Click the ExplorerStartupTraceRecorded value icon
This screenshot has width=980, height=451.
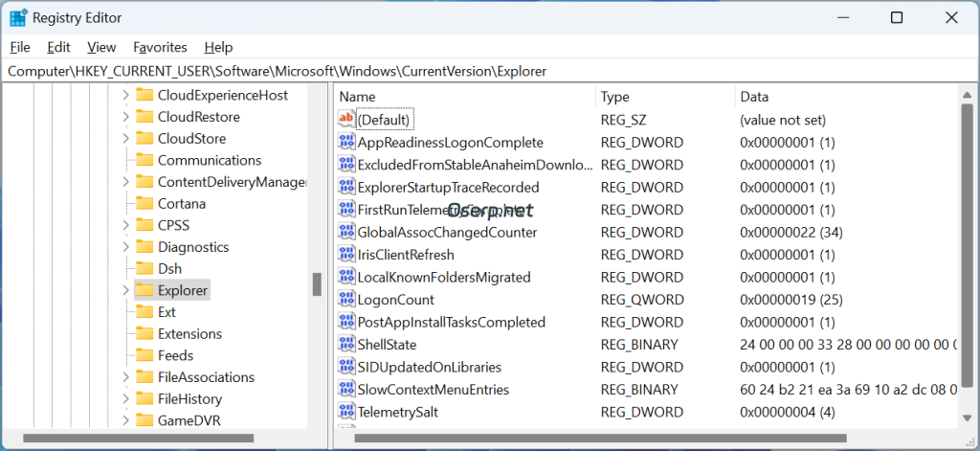(x=345, y=187)
